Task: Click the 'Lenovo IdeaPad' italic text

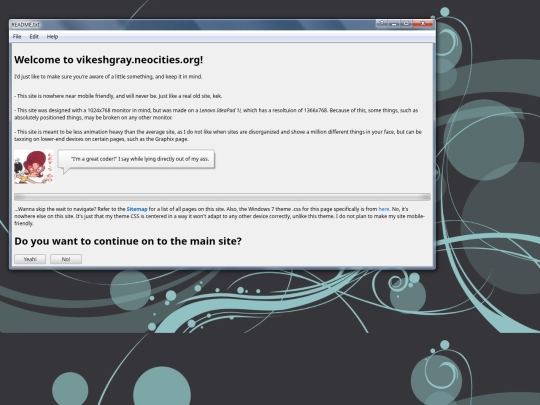Action: coord(220,111)
